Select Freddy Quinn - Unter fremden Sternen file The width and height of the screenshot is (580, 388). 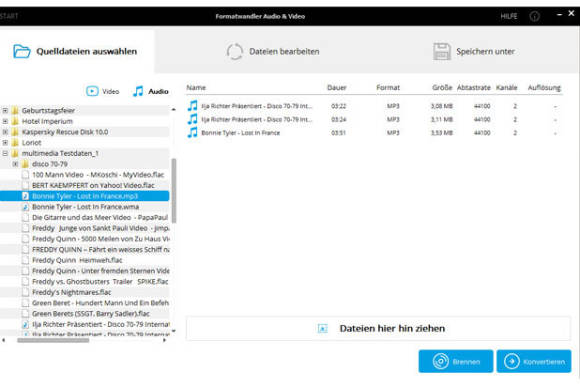(100, 271)
